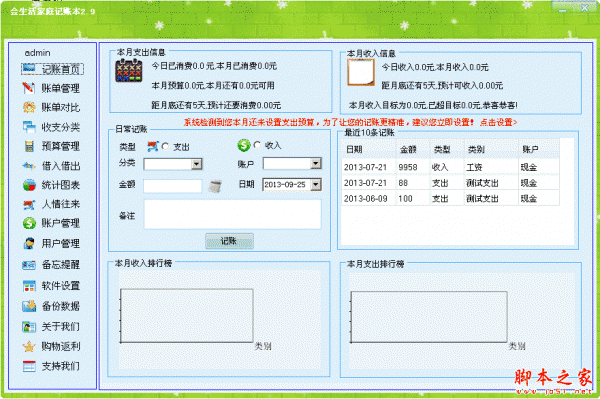Click the 记账首页 sidebar icon
Image resolution: width=600 pixels, height=399 pixels.
pyautogui.click(x=29, y=68)
